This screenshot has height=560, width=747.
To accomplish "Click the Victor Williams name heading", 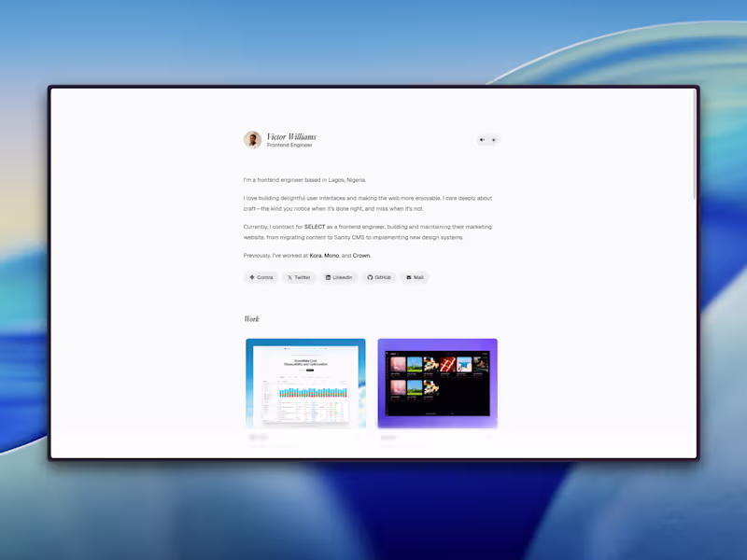I will coord(291,136).
